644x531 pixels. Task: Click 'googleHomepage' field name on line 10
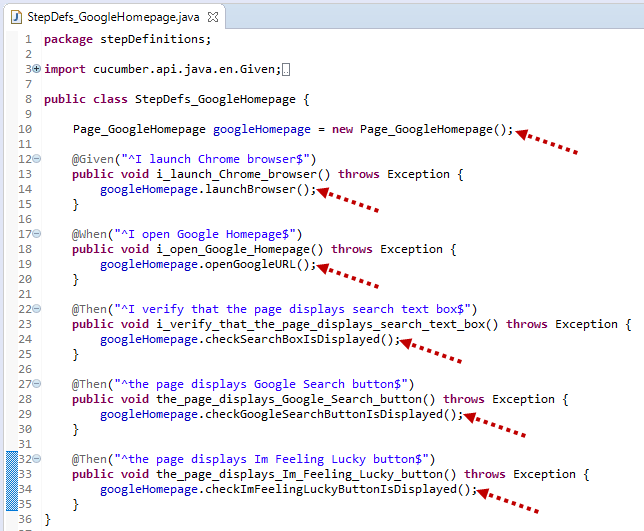tap(262, 130)
